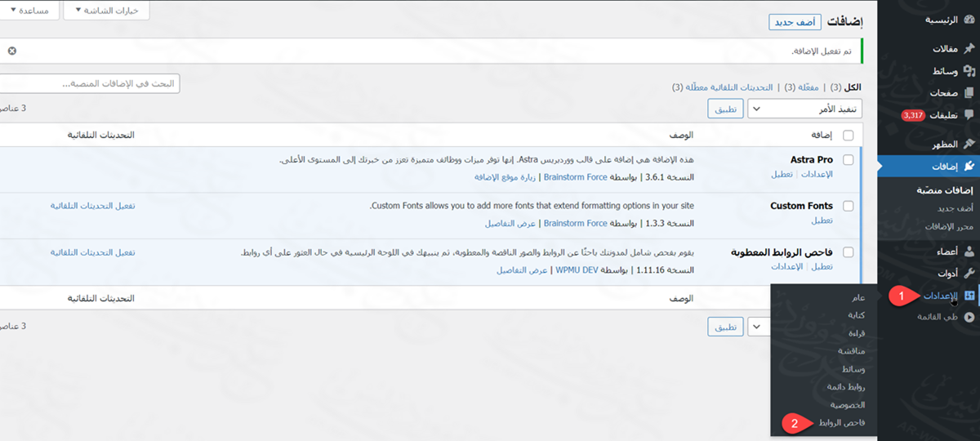Select the Custom Fonts plugin checkbox
The image size is (980, 441).
click(848, 206)
